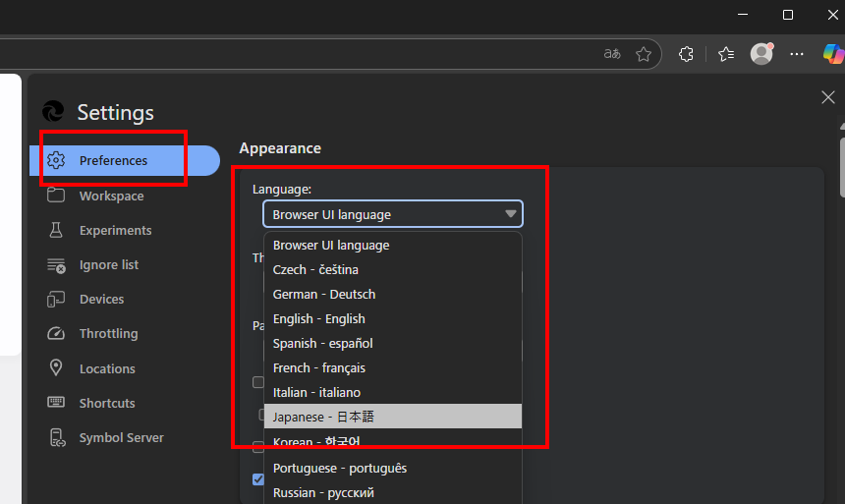The height and width of the screenshot is (504, 845).
Task: Open the Ignore list settings page
Action: coord(108,264)
